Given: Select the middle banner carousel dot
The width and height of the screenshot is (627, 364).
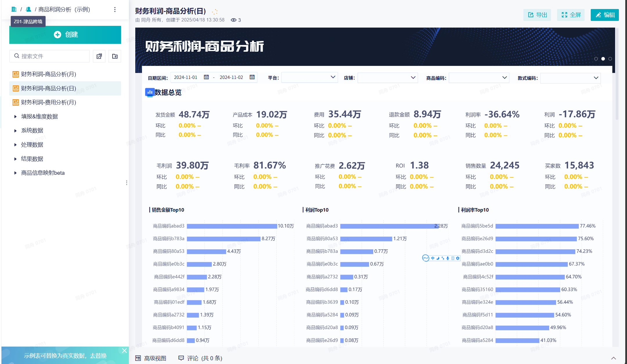Looking at the screenshot, I should (x=603, y=59).
